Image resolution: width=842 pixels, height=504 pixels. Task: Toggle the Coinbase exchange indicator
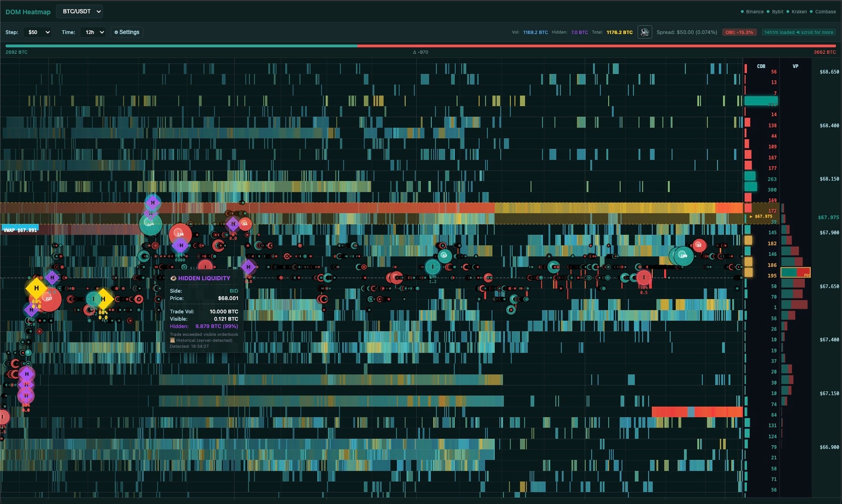click(823, 11)
